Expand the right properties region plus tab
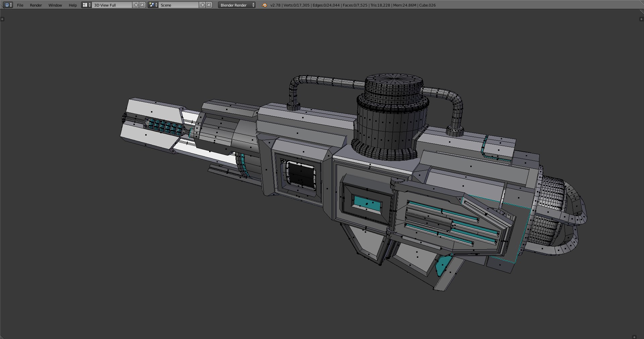The width and height of the screenshot is (644, 339). tap(641, 19)
